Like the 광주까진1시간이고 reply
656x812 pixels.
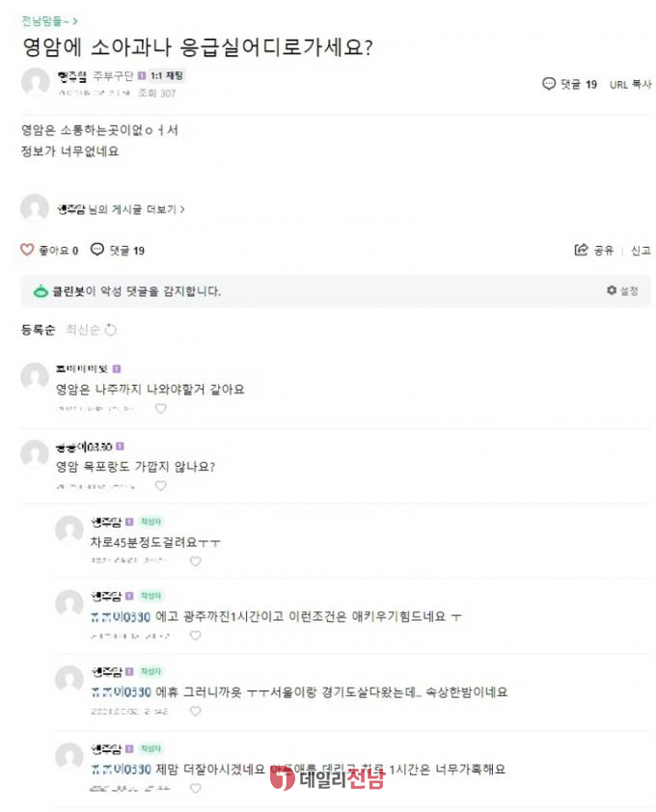195,636
